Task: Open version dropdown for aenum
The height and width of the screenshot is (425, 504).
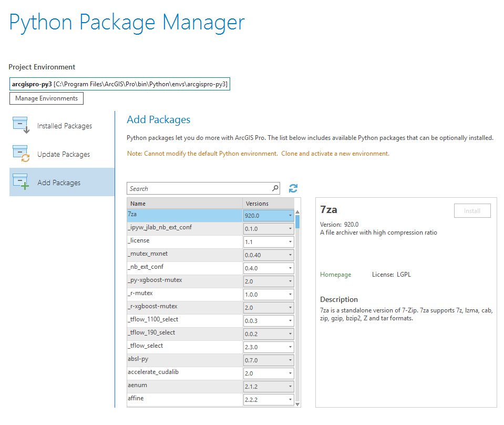Action: click(269, 387)
